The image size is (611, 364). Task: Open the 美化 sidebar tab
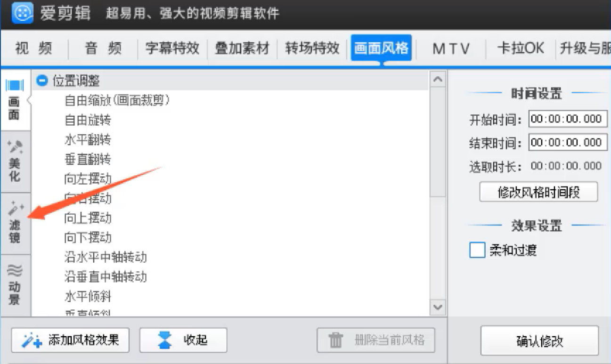15,162
